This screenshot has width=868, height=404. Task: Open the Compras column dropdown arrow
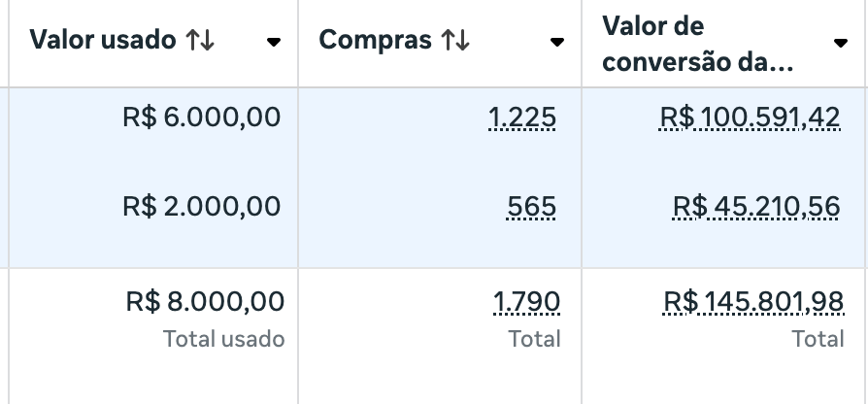tap(557, 42)
